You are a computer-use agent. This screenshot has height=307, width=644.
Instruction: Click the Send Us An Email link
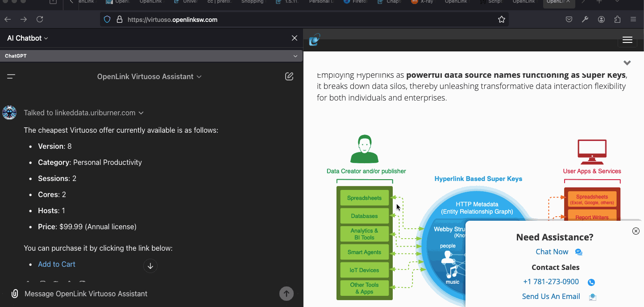click(551, 297)
